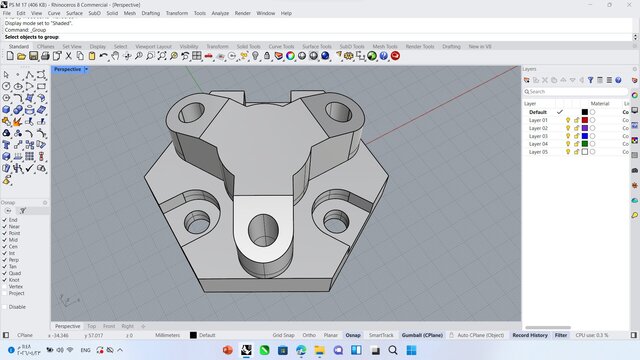Switch to the Top viewport tab

click(91, 326)
